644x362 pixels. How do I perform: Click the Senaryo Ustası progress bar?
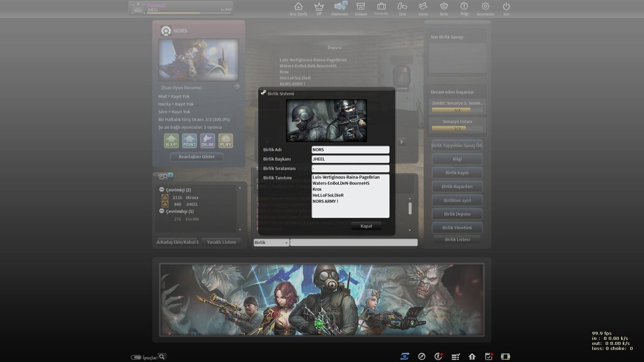pyautogui.click(x=457, y=128)
